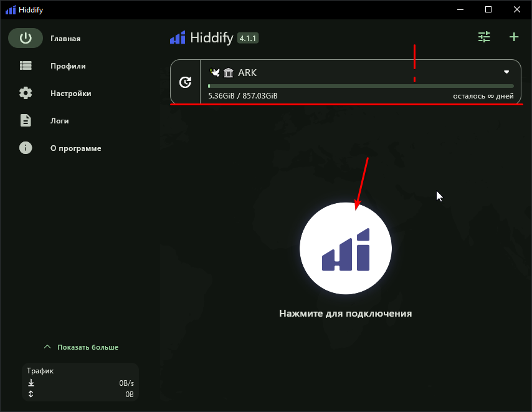Screen dimensions: 532x412
Task: Click the Логи document icon
Action: pyautogui.click(x=26, y=120)
